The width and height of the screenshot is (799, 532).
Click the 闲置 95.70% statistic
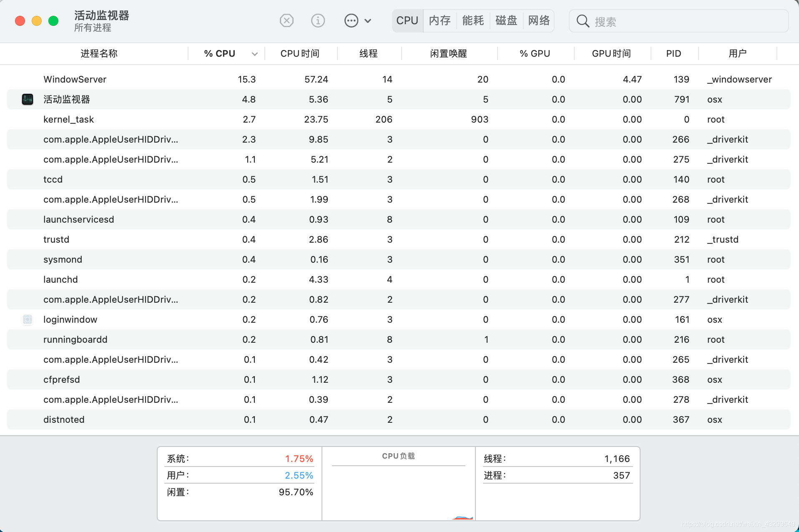pos(240,492)
